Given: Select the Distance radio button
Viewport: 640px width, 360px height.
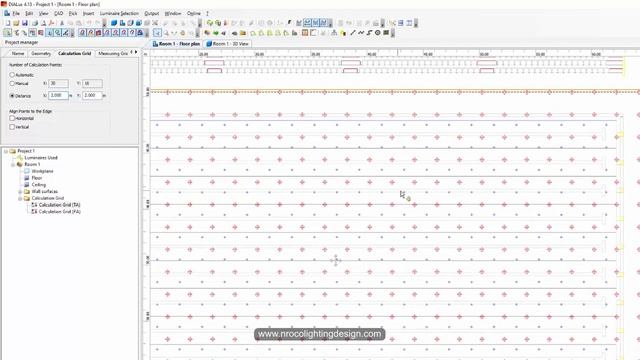Looking at the screenshot, I should pos(12,96).
